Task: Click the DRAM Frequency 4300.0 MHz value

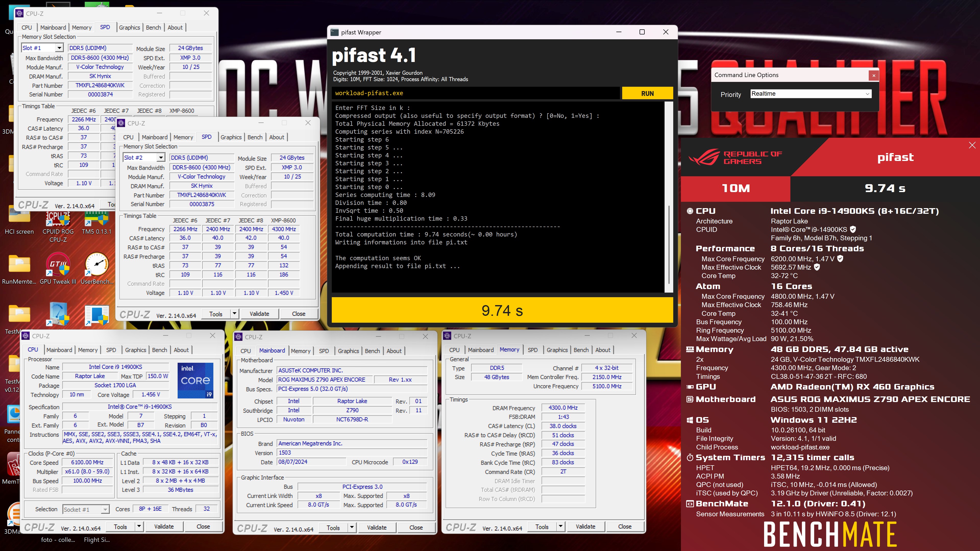Action: click(x=563, y=408)
